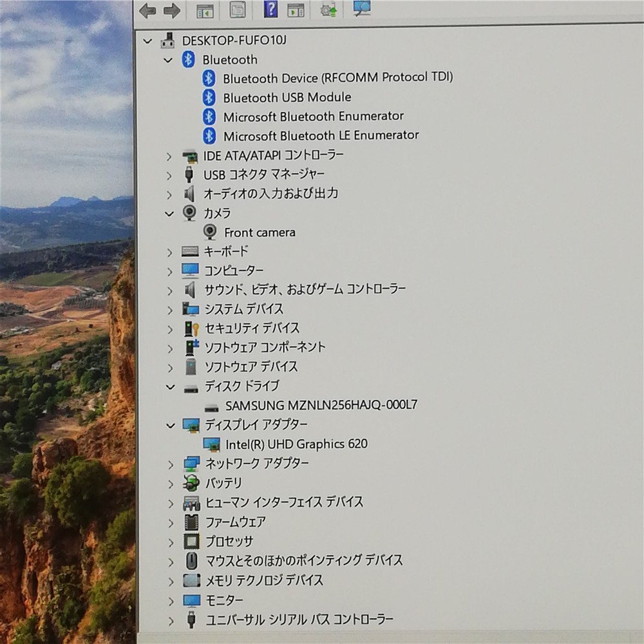644x644 pixels.
Task: Click the ファームウェア icon
Action: tap(191, 522)
